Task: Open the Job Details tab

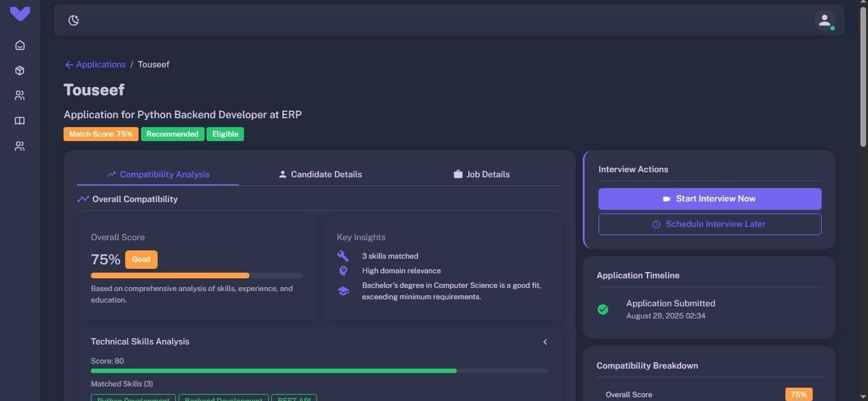Action: point(481,173)
